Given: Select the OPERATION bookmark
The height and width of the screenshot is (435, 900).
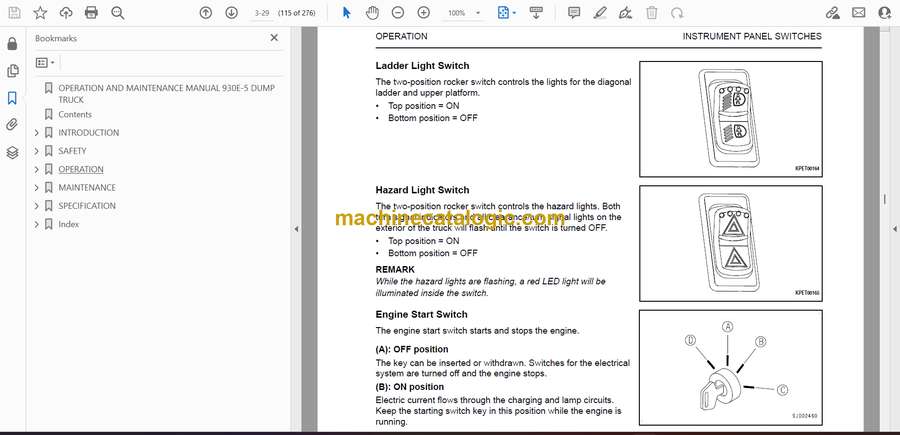Looking at the screenshot, I should pyautogui.click(x=81, y=169).
